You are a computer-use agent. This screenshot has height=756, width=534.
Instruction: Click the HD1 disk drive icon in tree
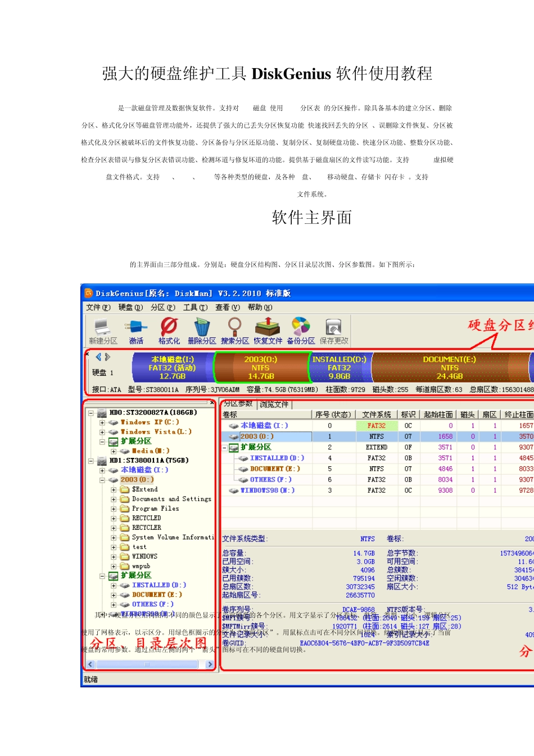(102, 461)
